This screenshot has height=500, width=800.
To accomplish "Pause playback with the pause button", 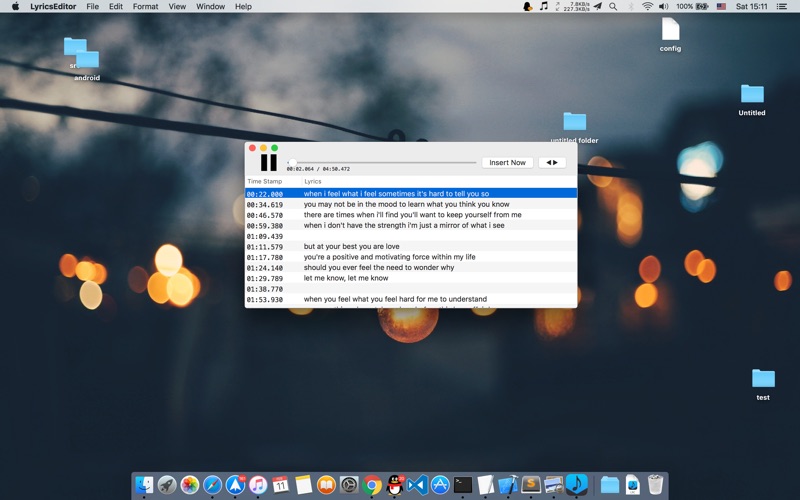I will point(268,163).
